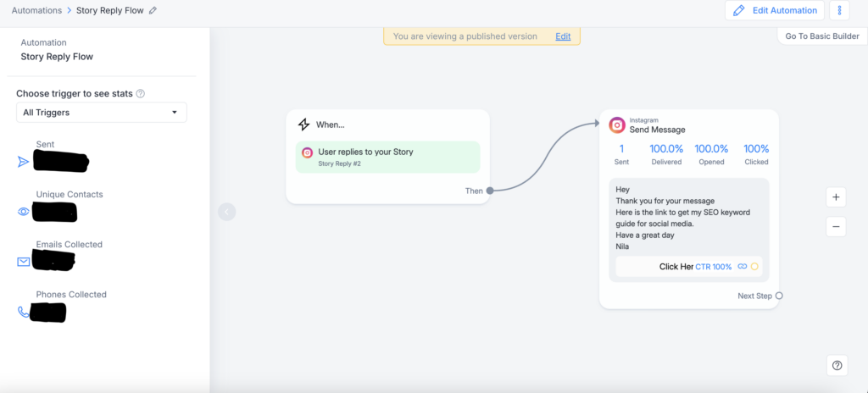Click the Instagram icon in Story Reply trigger
The width and height of the screenshot is (868, 393).
307,152
